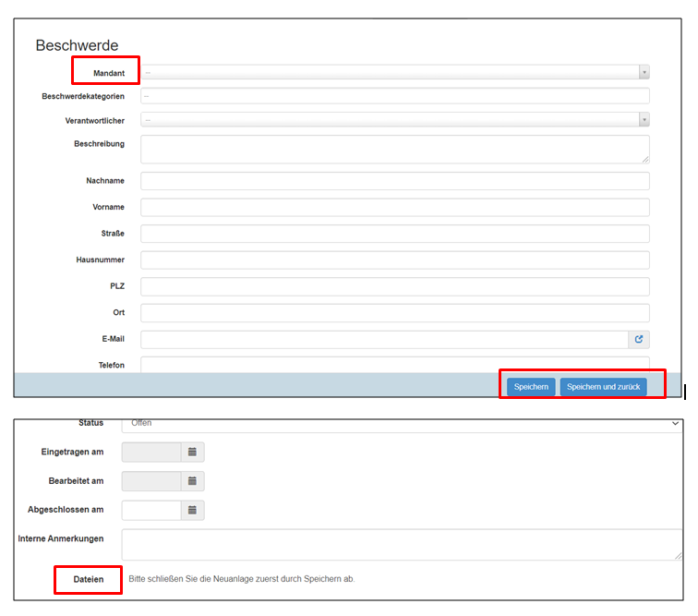
Task: Click the Beschwerdekategorien input field
Action: (394, 96)
